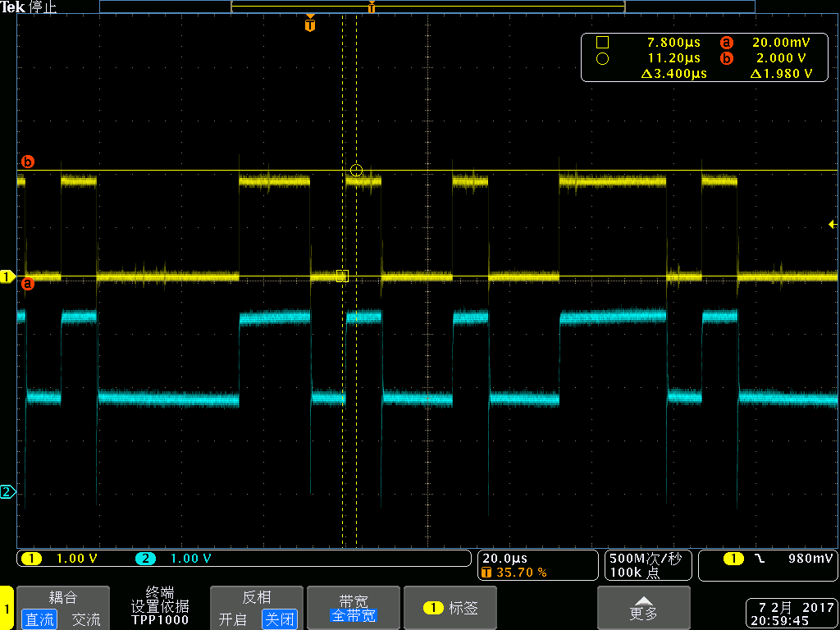Click the cursor b horizontal bar label
The height and width of the screenshot is (630, 840).
28,162
